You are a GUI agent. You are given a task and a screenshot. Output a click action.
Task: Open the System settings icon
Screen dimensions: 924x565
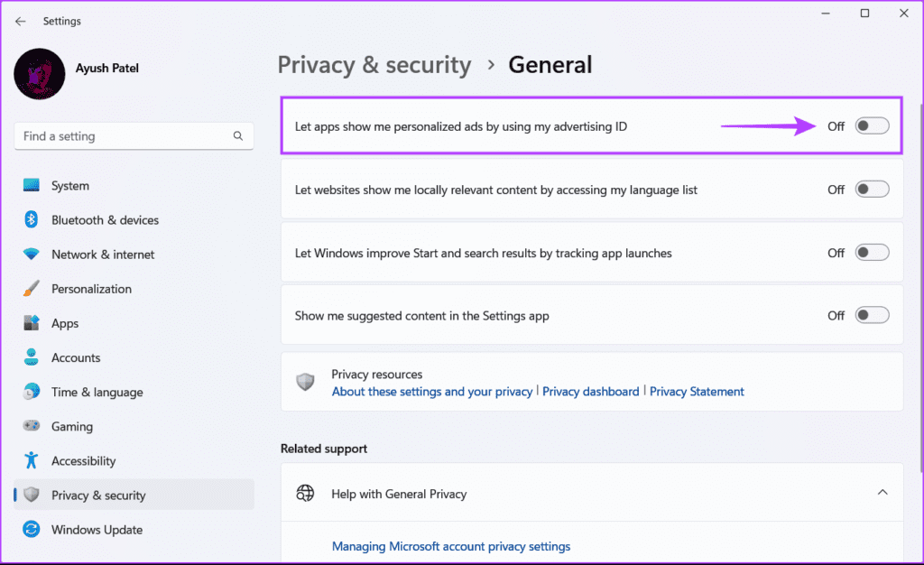coord(32,186)
